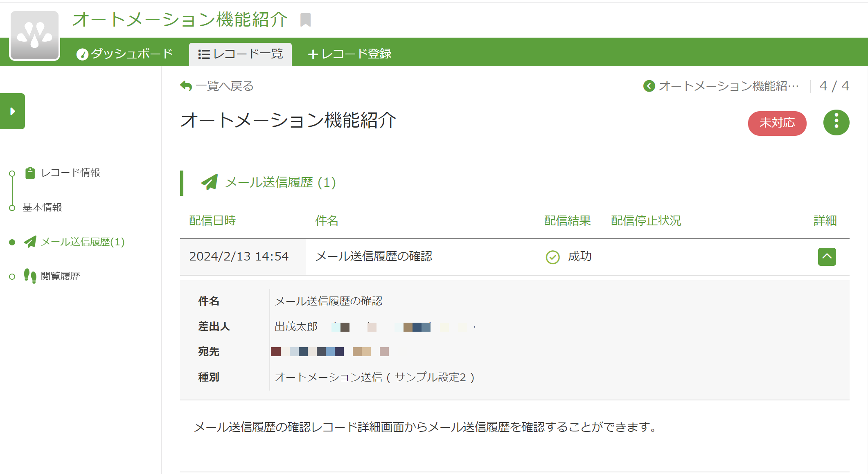Open the three-dot actions menu

836,122
